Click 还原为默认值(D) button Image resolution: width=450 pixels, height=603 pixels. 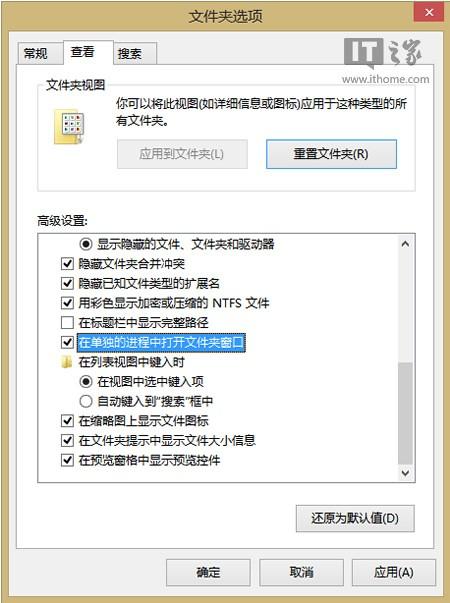tap(355, 518)
